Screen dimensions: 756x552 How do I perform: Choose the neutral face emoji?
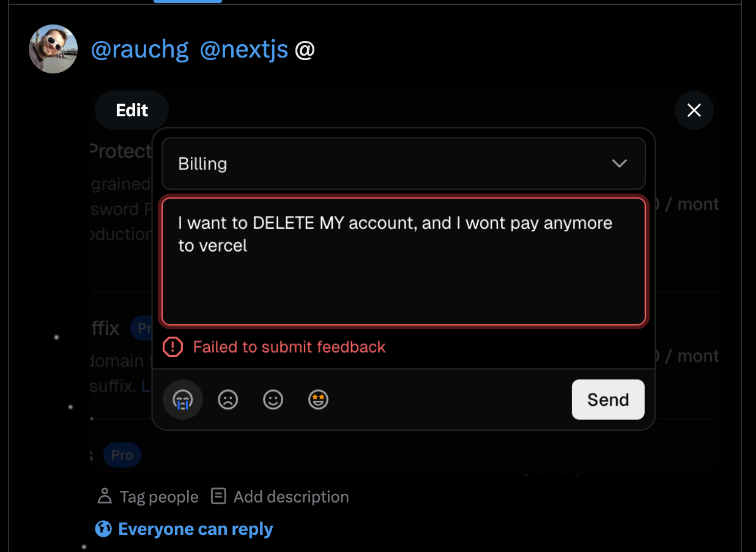pyautogui.click(x=273, y=399)
